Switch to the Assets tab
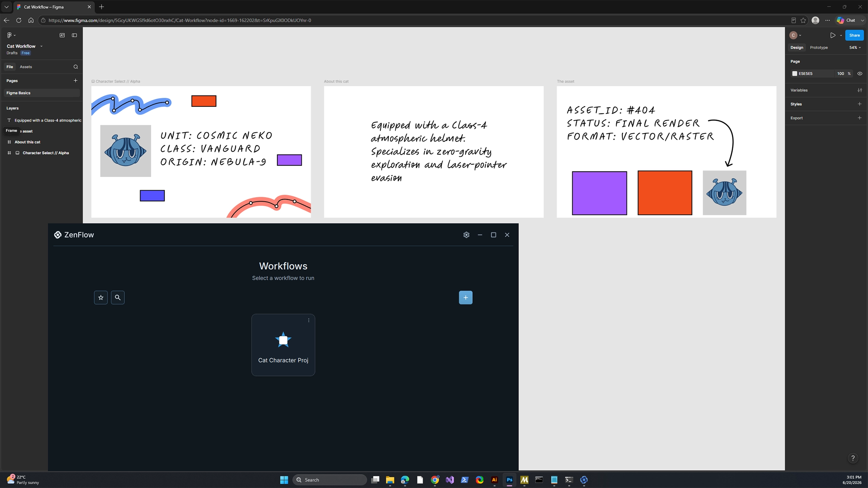The width and height of the screenshot is (868, 488). [x=26, y=67]
